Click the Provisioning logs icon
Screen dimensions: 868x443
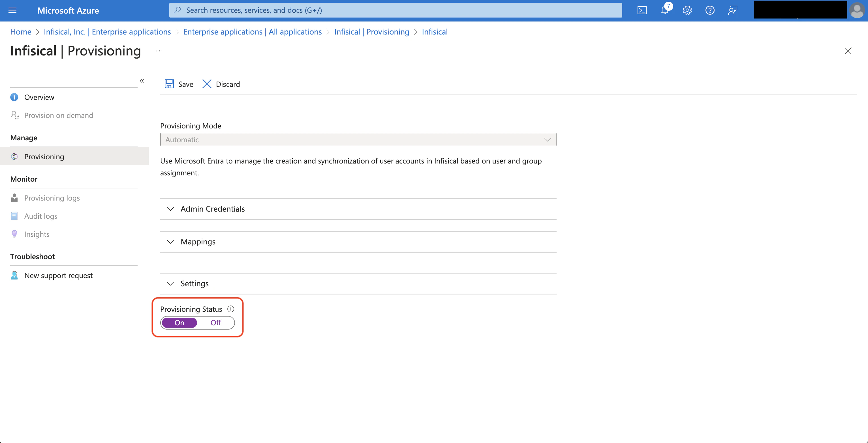(14, 198)
